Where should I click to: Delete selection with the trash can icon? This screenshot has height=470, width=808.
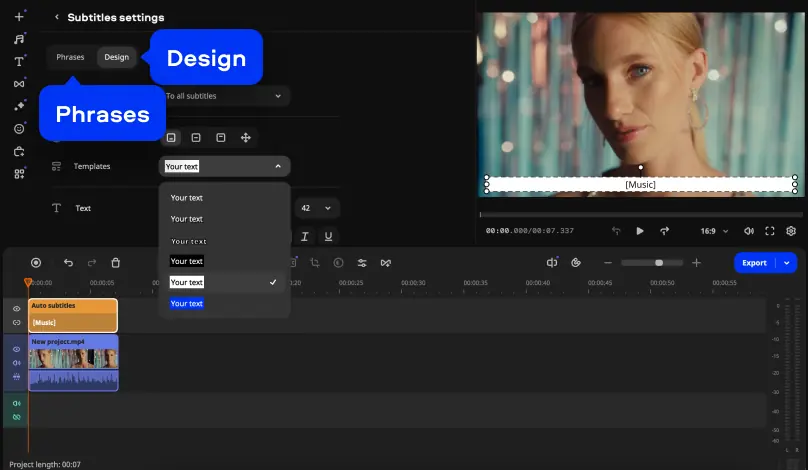(115, 263)
